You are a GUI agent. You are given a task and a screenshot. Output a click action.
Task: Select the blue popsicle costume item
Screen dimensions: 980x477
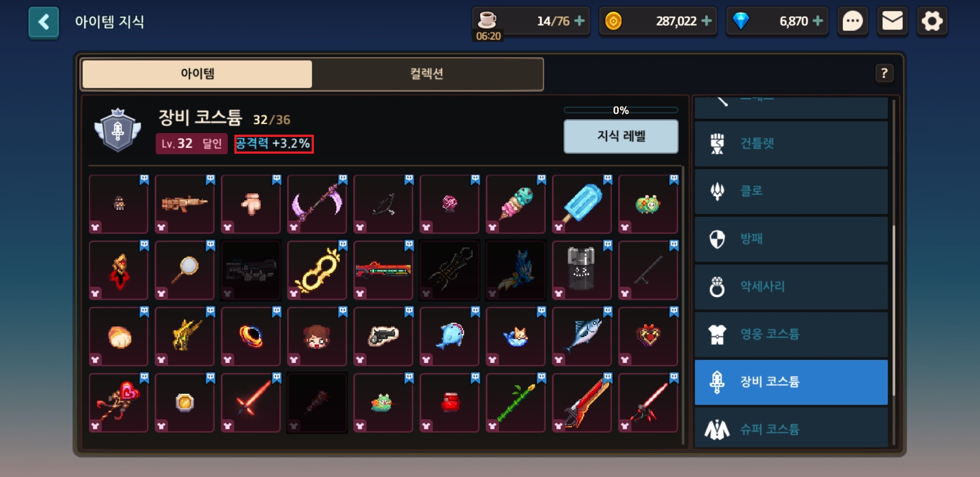(x=582, y=204)
